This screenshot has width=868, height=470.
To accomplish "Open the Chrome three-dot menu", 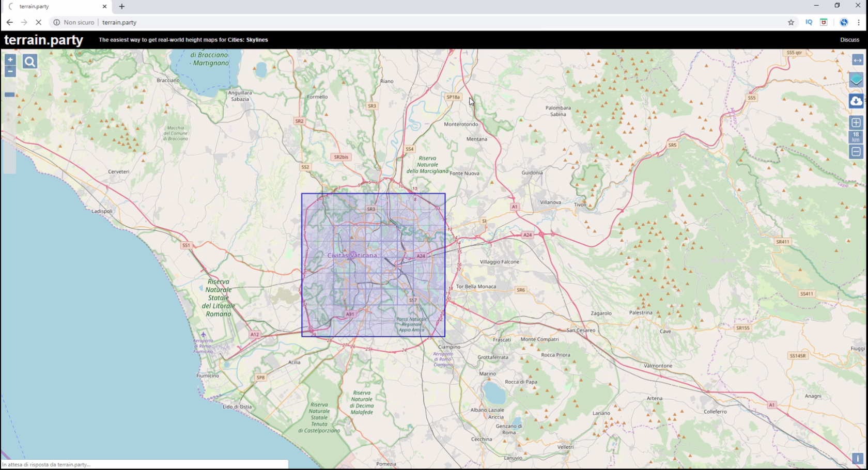I will tap(859, 22).
